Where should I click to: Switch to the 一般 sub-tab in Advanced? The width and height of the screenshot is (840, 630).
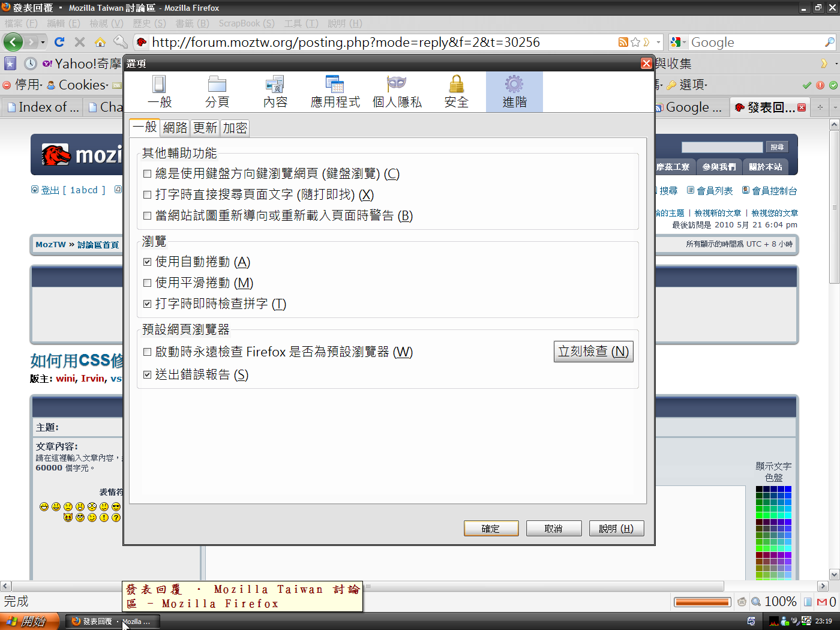pos(145,127)
